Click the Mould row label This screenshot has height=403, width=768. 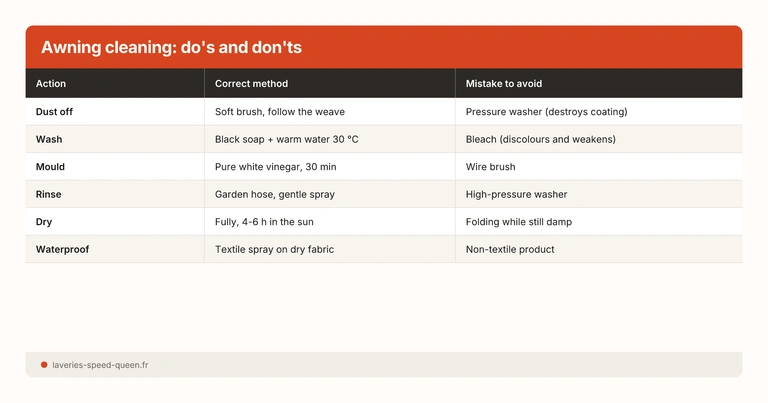pos(51,167)
